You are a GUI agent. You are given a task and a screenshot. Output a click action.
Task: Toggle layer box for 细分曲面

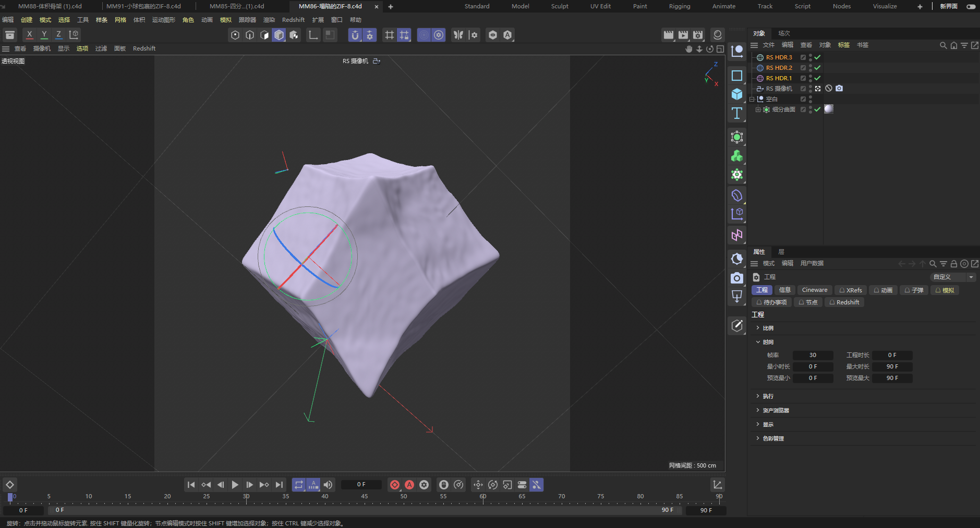pos(803,109)
